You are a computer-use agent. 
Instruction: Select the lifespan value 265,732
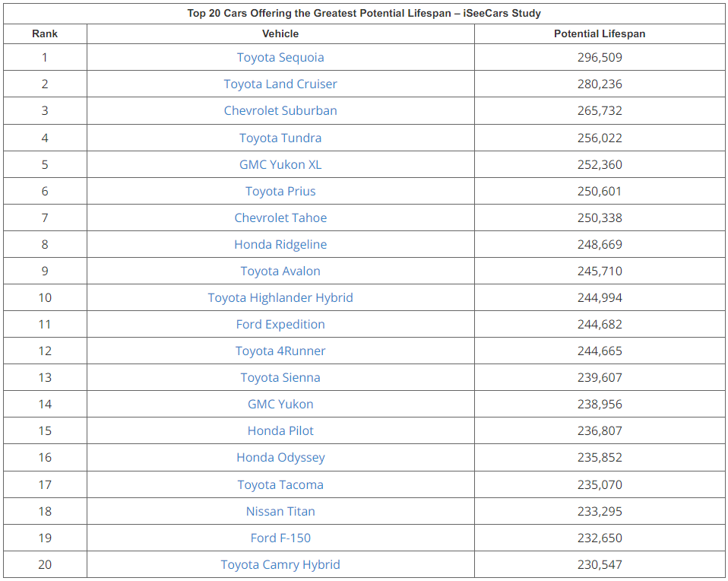click(600, 110)
